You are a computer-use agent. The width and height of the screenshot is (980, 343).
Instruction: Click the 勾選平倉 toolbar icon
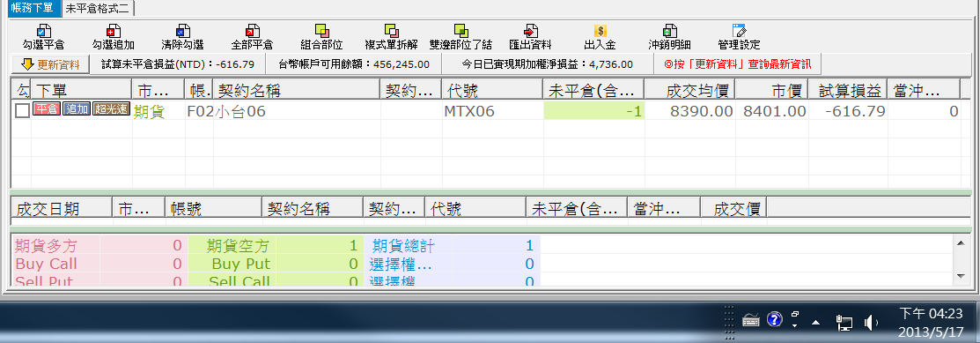point(44,31)
